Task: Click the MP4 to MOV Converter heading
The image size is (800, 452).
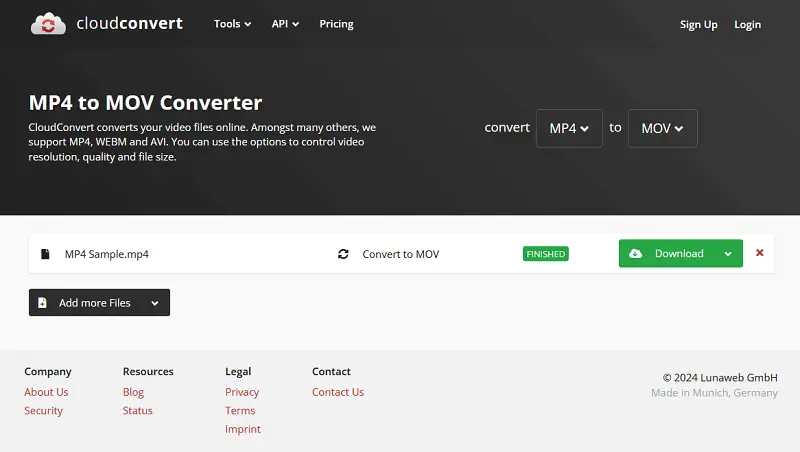Action: click(145, 103)
